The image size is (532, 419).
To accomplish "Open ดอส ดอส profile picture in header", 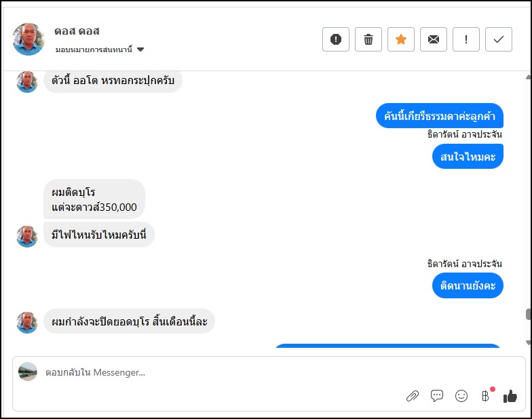I will click(28, 39).
